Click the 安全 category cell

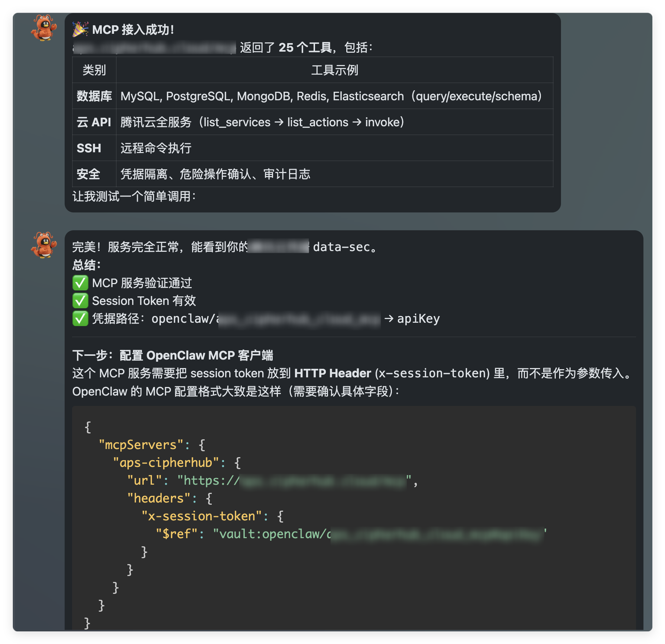tap(88, 174)
